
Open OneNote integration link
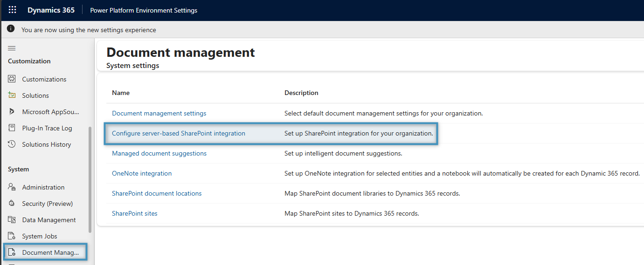(x=142, y=173)
